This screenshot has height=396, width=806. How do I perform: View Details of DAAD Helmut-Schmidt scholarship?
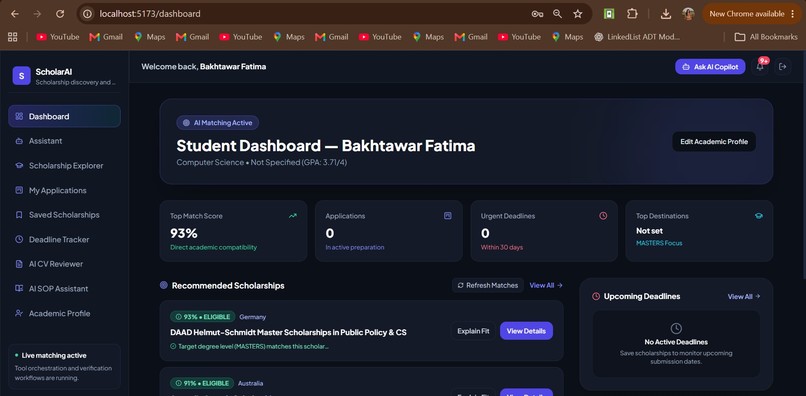point(526,331)
